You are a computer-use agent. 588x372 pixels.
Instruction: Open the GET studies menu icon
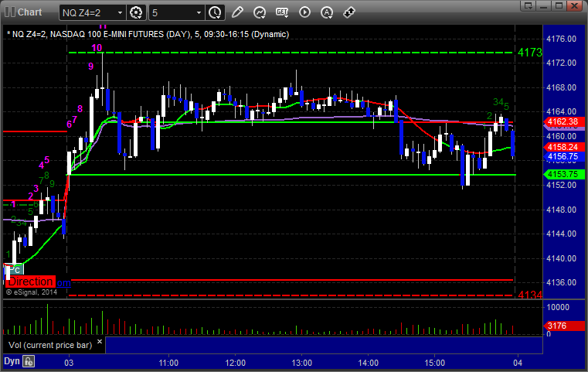pyautogui.click(x=282, y=12)
